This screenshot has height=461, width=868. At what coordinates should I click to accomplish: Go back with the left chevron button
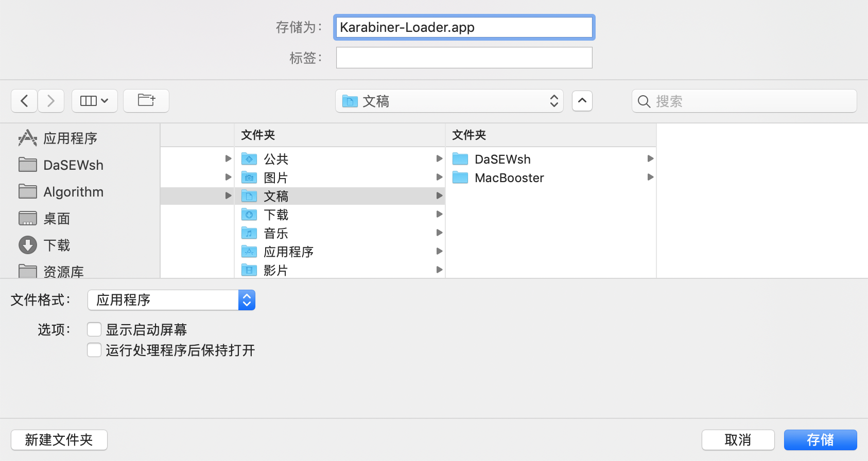tap(24, 101)
